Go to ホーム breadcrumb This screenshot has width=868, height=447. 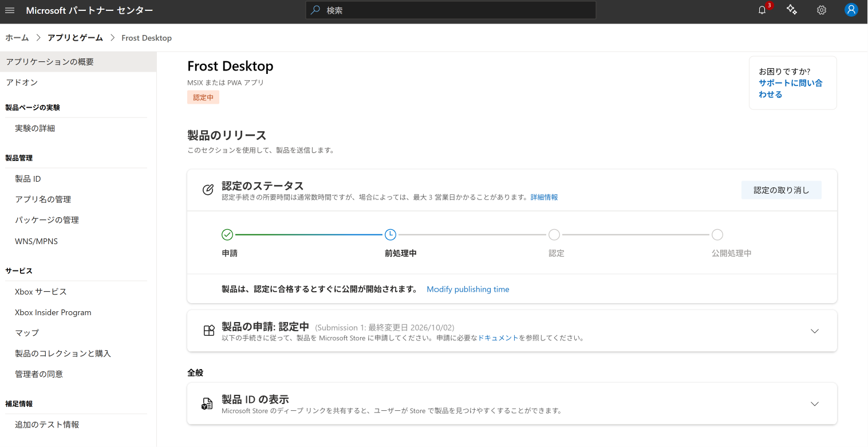tap(17, 38)
